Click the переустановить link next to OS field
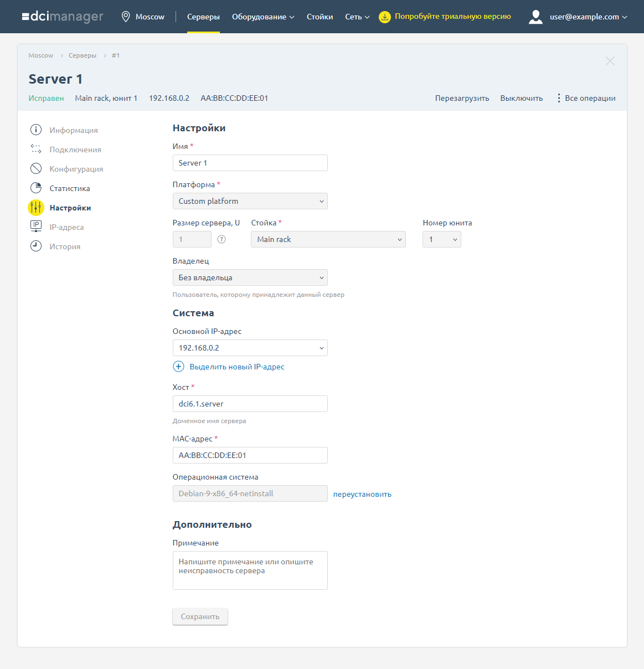 pos(363,493)
